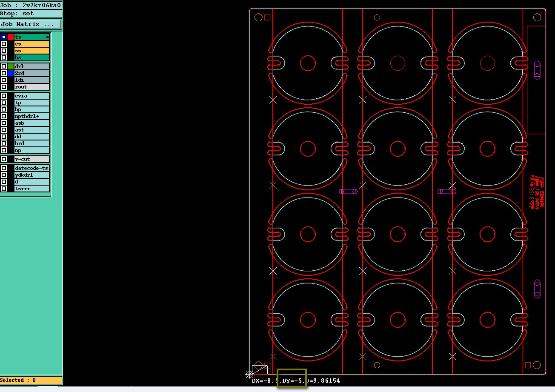Enable the ts+++ layer checkbox
Viewport: 555px width, 392px height.
4,189
